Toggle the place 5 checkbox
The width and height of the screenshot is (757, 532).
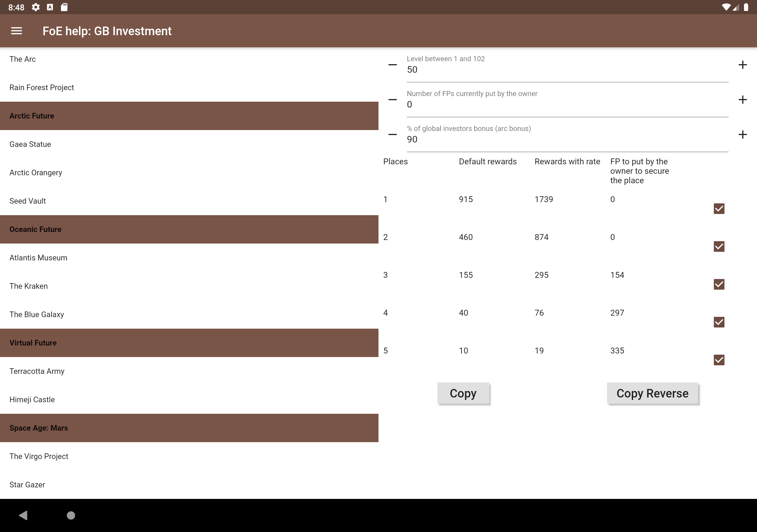pyautogui.click(x=719, y=360)
